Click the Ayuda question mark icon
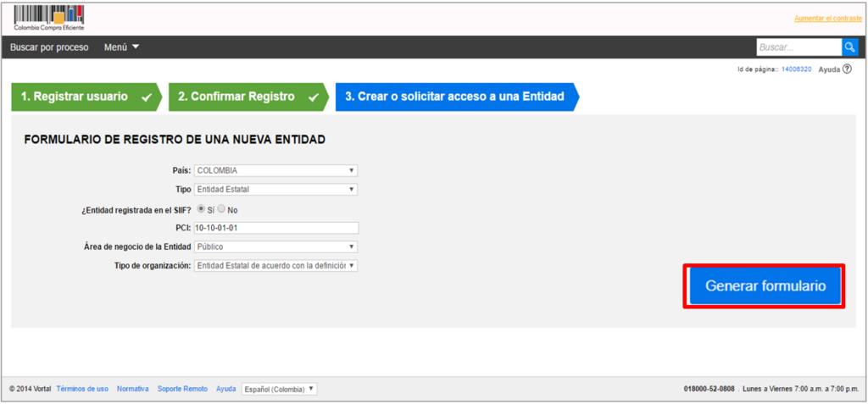This screenshot has width=868, height=404. [846, 69]
